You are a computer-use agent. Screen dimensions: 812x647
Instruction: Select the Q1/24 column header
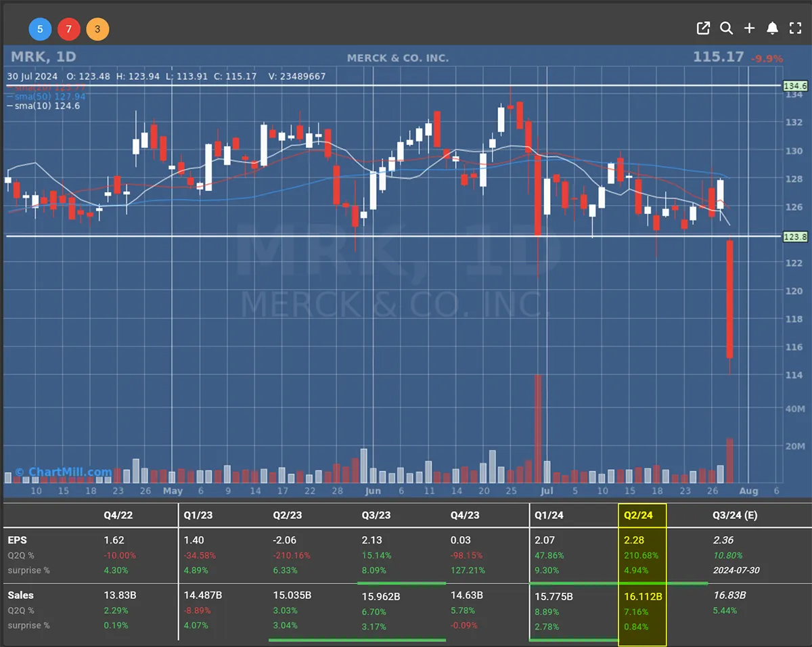549,515
